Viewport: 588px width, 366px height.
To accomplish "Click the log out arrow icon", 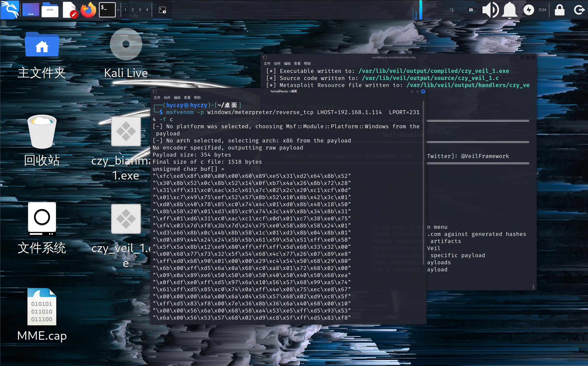I will point(580,10).
